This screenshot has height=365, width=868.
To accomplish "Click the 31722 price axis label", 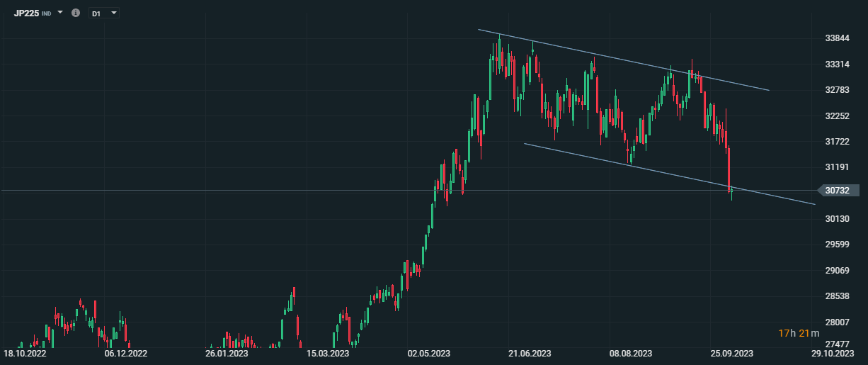I will [838, 141].
